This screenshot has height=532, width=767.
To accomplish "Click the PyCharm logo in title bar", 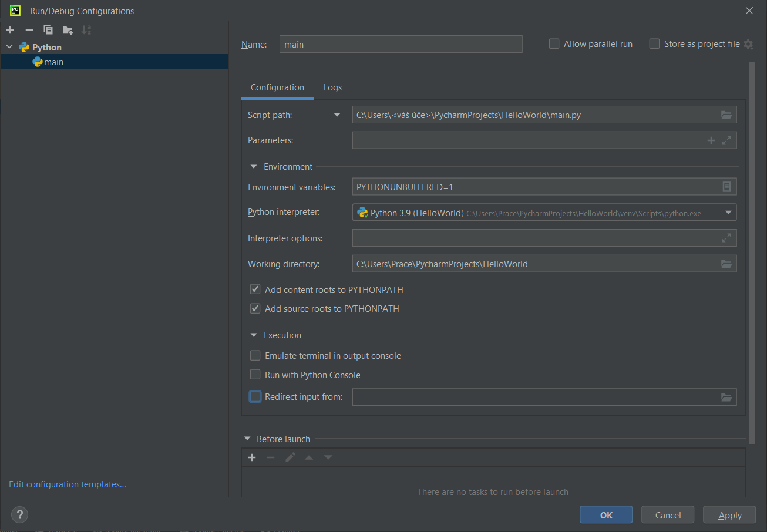I will (x=16, y=10).
